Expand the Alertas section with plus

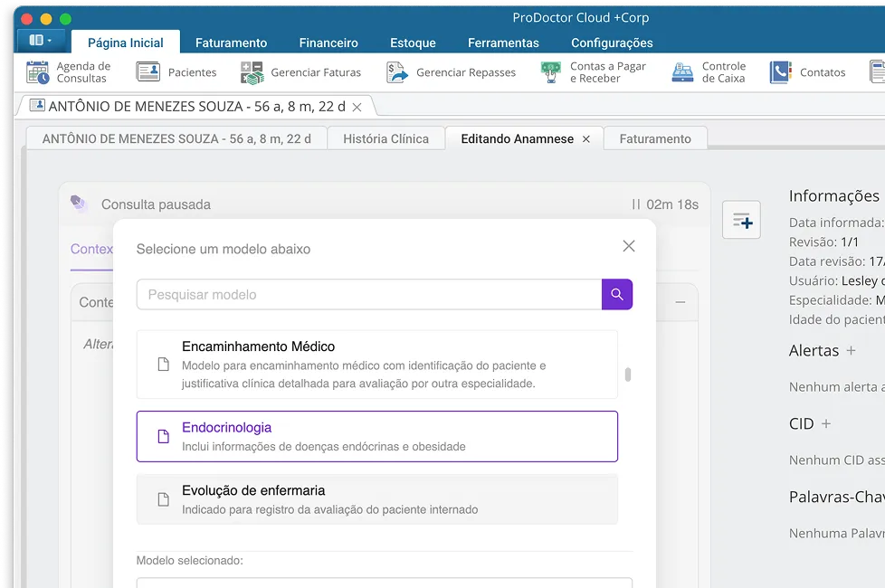[853, 350]
